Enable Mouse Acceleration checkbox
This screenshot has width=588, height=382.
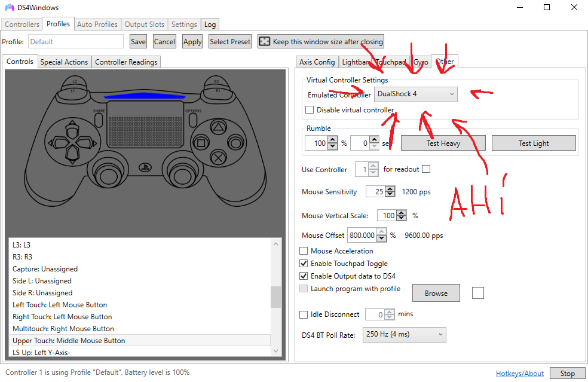304,250
